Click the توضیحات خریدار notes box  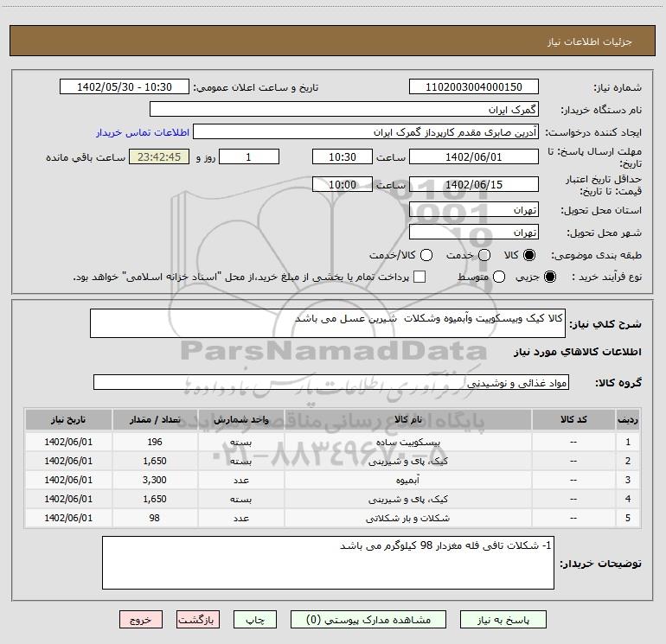[x=329, y=563]
